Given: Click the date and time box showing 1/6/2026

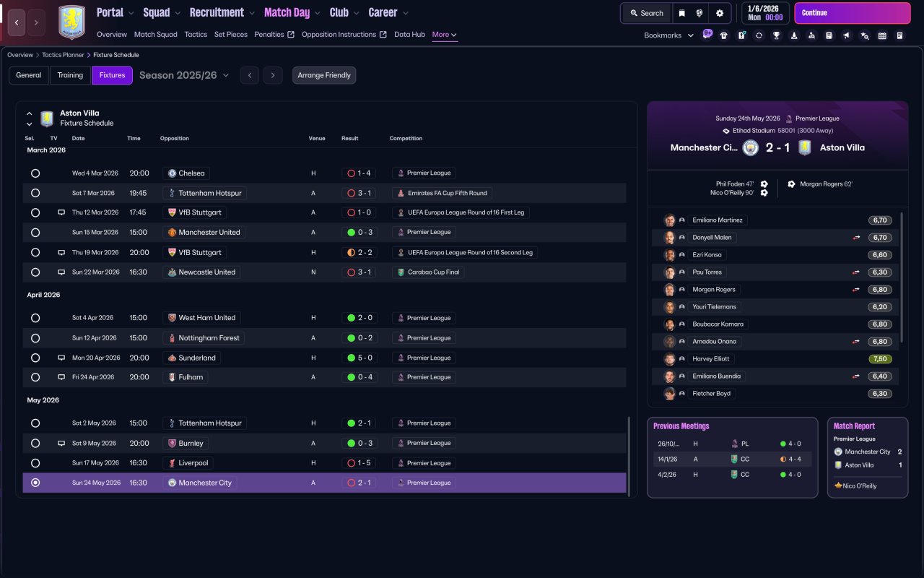Looking at the screenshot, I should click(765, 13).
